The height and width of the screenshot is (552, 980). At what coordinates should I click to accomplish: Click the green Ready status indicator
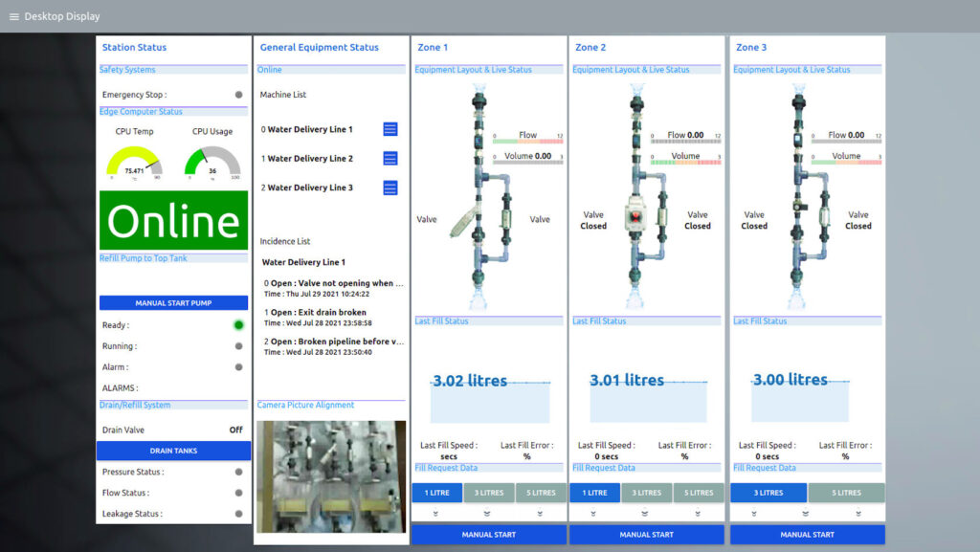coord(238,325)
